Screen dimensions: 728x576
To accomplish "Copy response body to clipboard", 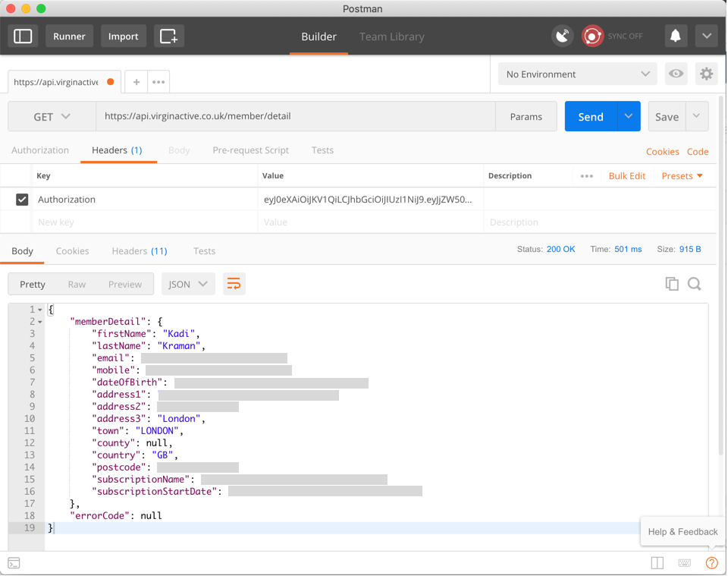I will [x=672, y=284].
